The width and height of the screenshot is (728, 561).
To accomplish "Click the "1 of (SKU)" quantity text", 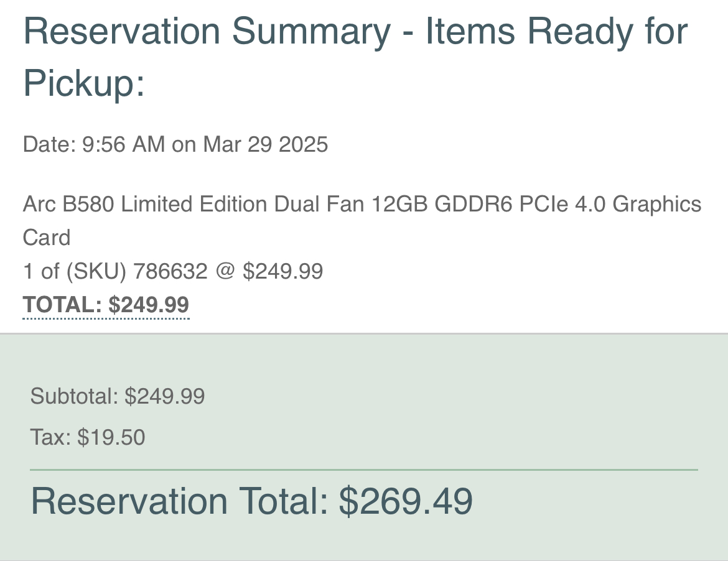I will point(75,271).
